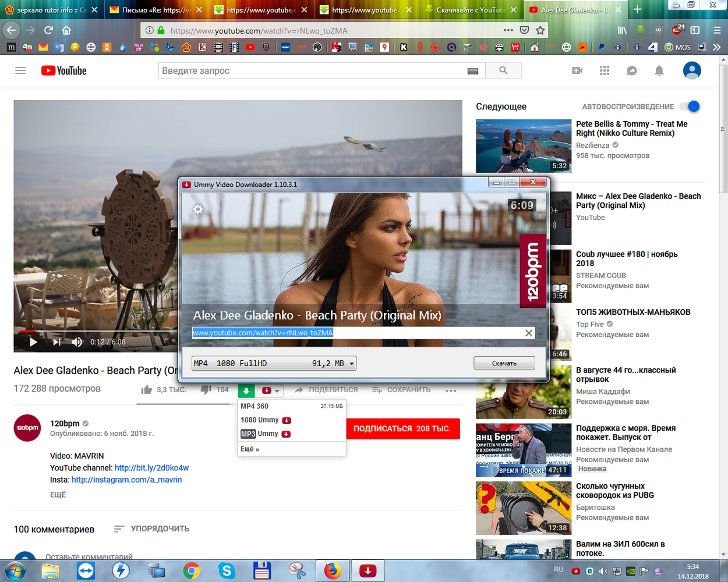The height and width of the screenshot is (582, 728).
Task: Click the СОХРАНИТЬ save button
Action: coord(401,390)
